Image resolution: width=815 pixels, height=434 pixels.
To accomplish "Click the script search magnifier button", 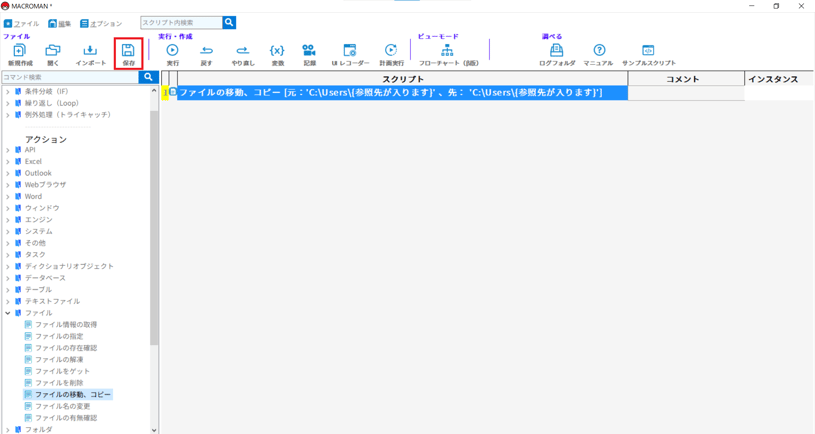I will tap(229, 22).
